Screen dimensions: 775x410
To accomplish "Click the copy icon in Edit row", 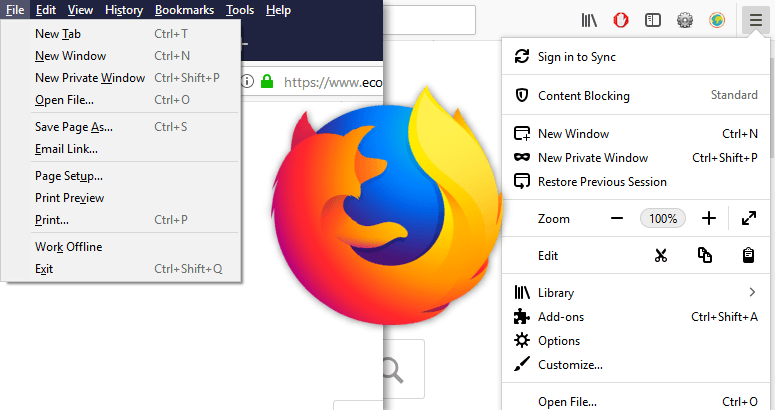I will [x=705, y=255].
